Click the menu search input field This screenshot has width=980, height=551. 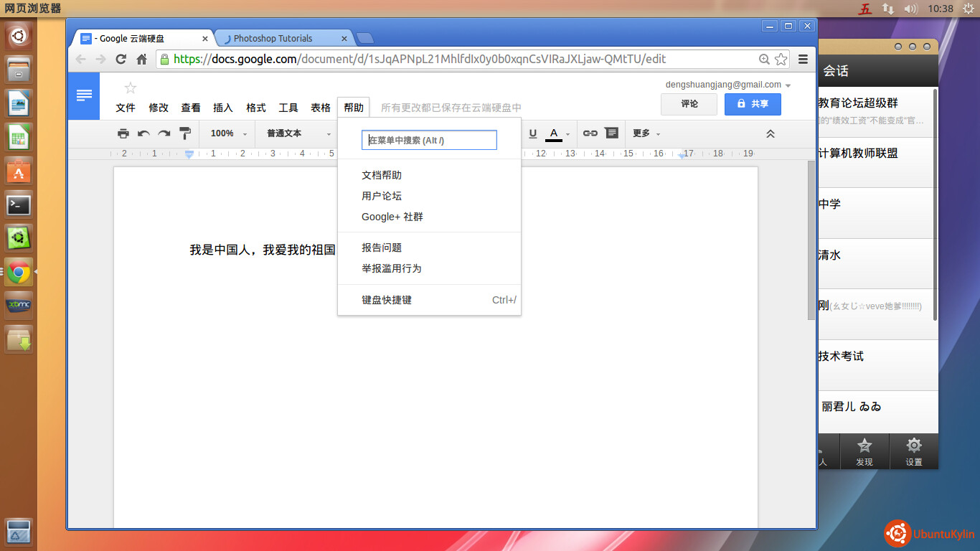429,140
